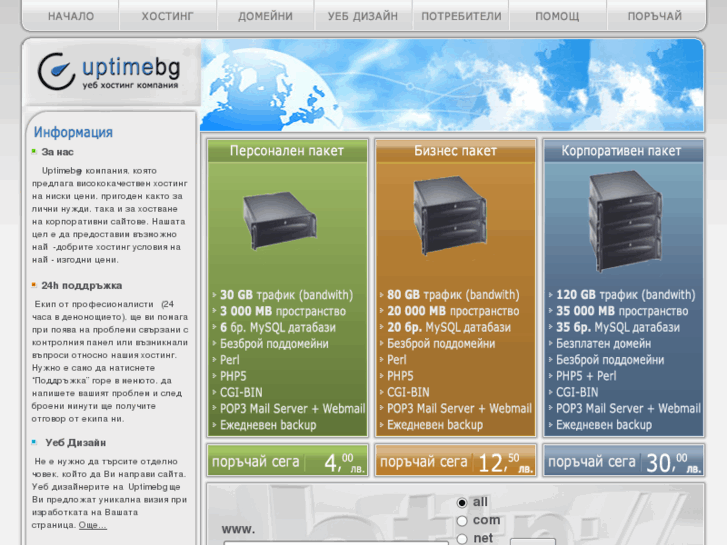Click '20 000 MB пространство' feature

tap(453, 311)
